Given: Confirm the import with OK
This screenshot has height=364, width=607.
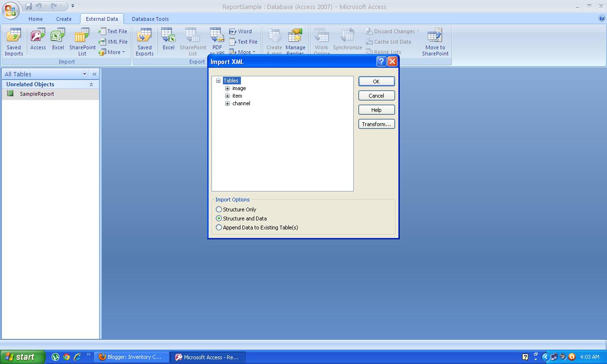Looking at the screenshot, I should (377, 82).
